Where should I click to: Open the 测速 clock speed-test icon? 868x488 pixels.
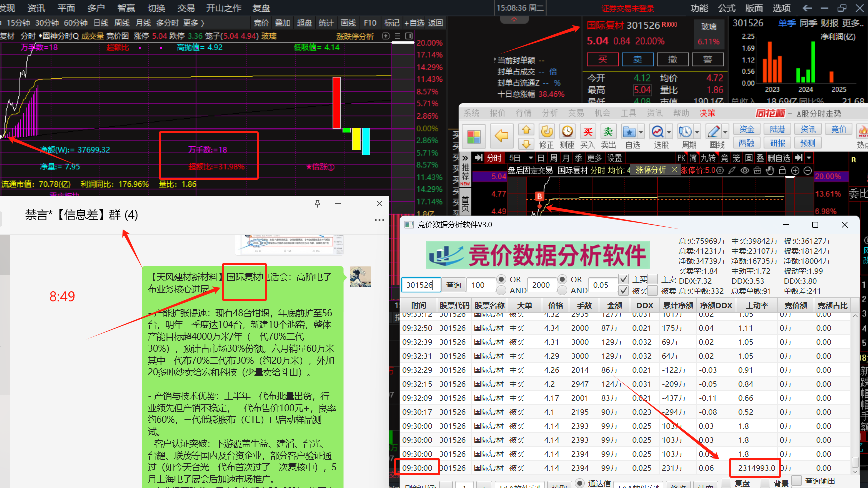567,131
